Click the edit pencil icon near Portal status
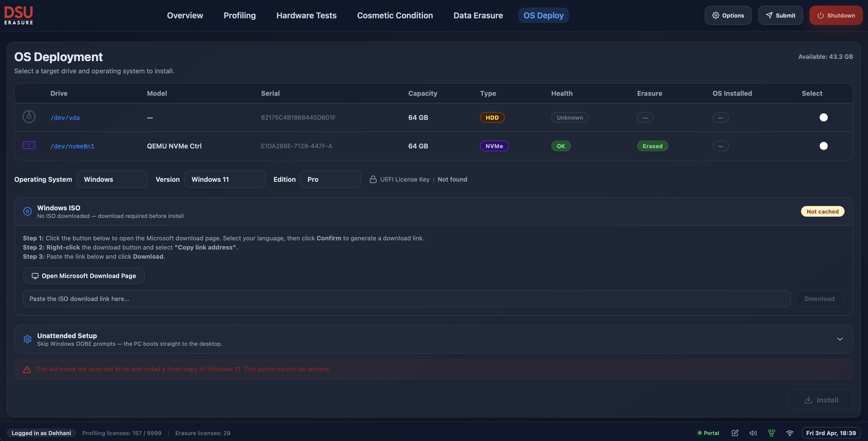Viewport: 868px width, 441px height. click(x=735, y=433)
